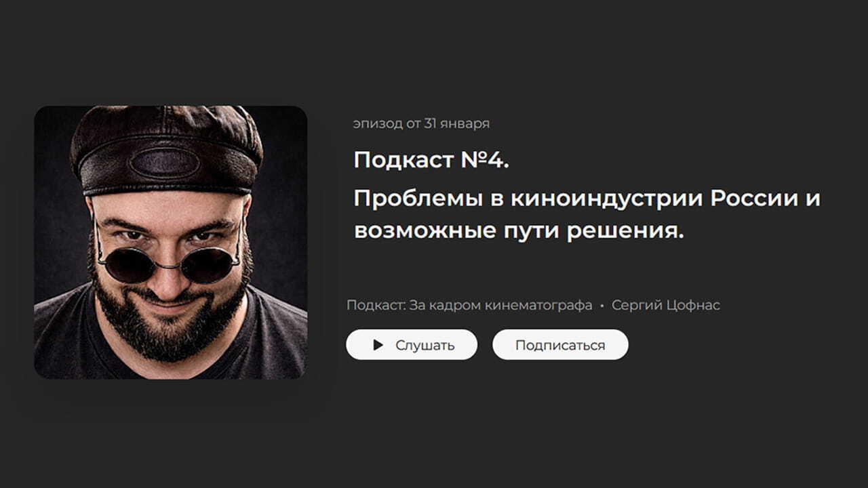868x488 pixels.
Task: Click the episode date эпизод от 31 января
Action: pyautogui.click(x=421, y=123)
